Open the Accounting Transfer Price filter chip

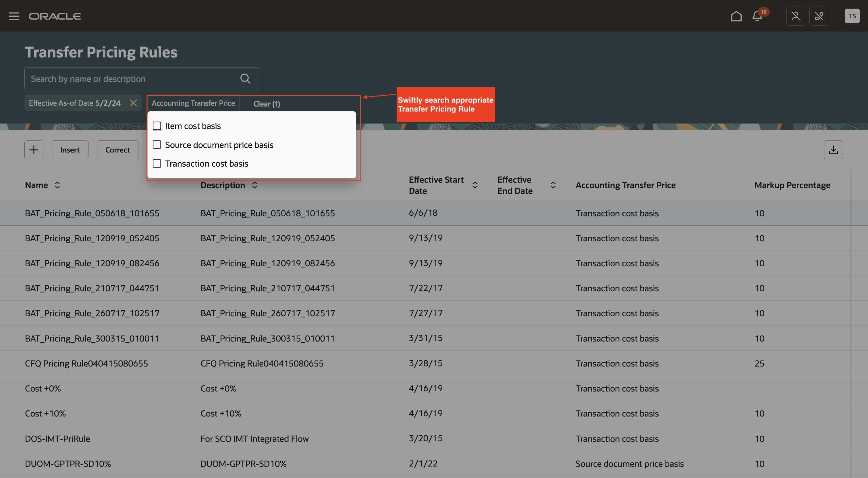point(193,103)
